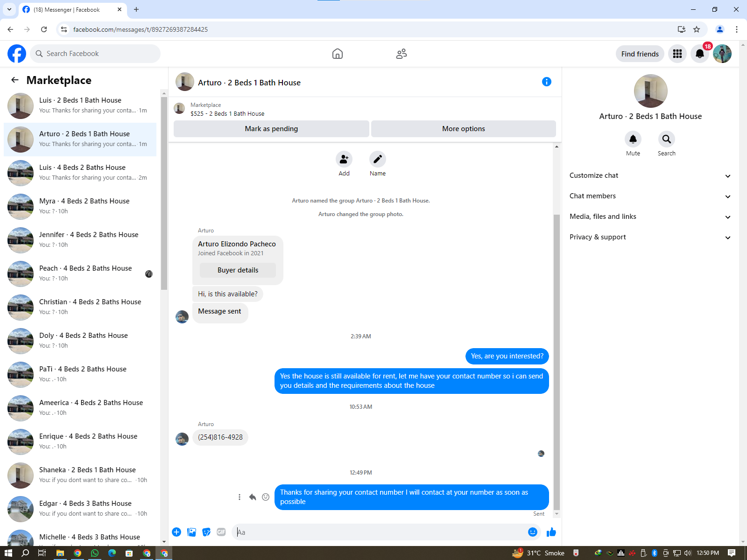Viewport: 747px width, 560px height.
Task: Open the Chrome tab search dropdown
Action: 9,9
